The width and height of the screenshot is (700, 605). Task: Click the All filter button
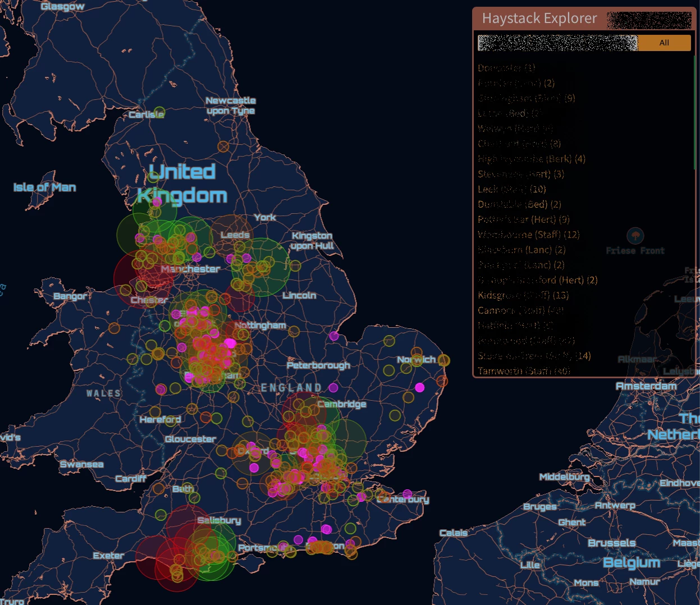pyautogui.click(x=664, y=43)
